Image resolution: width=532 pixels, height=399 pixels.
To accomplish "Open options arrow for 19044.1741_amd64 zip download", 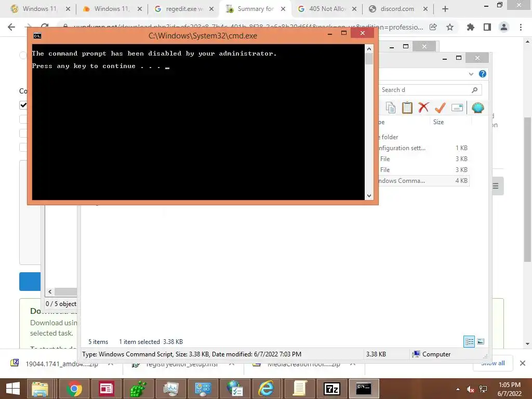I will tap(111, 364).
